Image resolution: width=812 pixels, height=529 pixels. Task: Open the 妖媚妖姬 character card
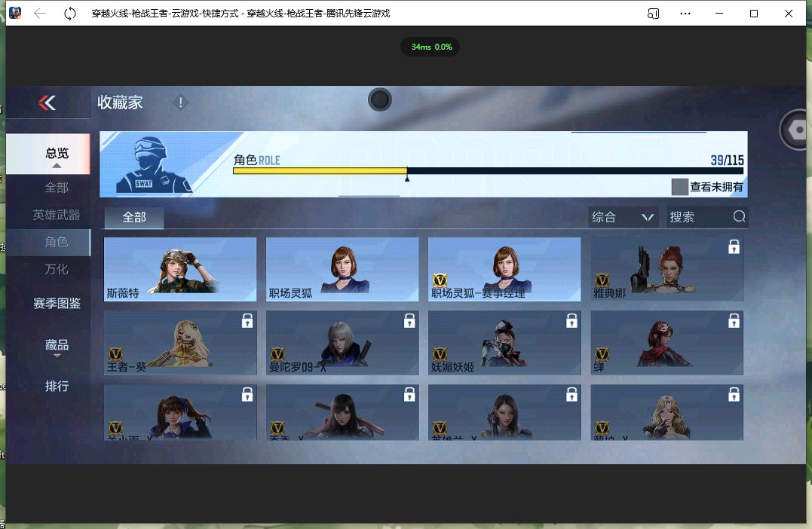click(x=504, y=343)
